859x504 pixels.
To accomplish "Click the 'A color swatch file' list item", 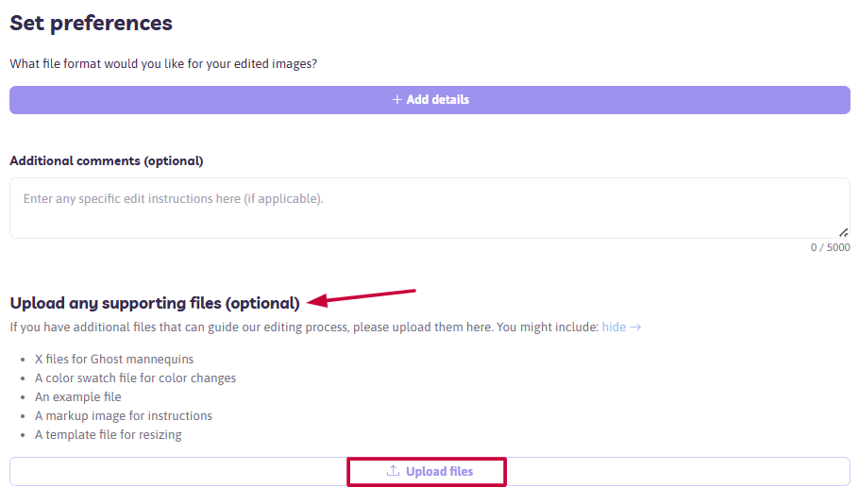I will (135, 378).
